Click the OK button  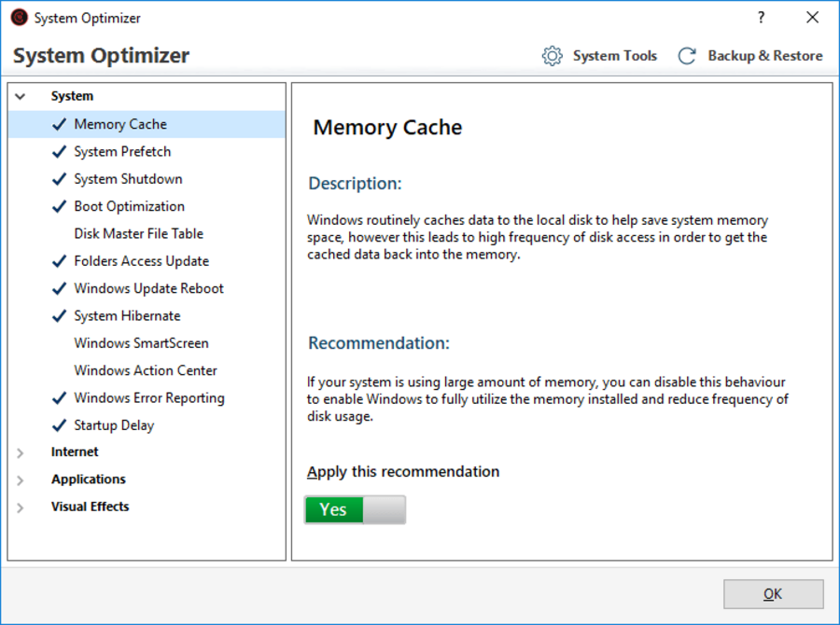pos(773,594)
